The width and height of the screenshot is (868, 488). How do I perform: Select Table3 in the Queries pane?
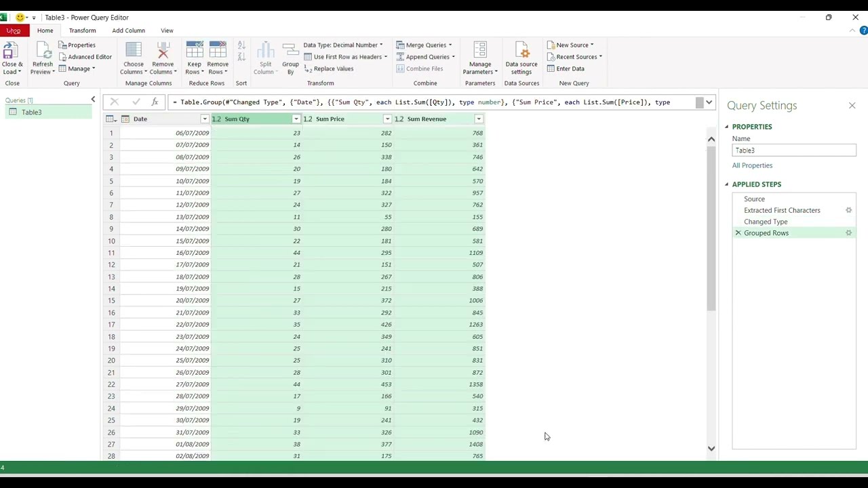coord(47,113)
